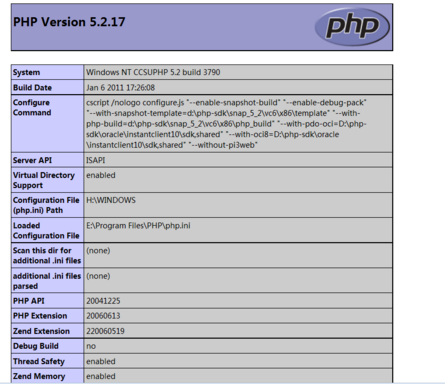
Task: Click the cscript configure command text
Action: coord(226,124)
